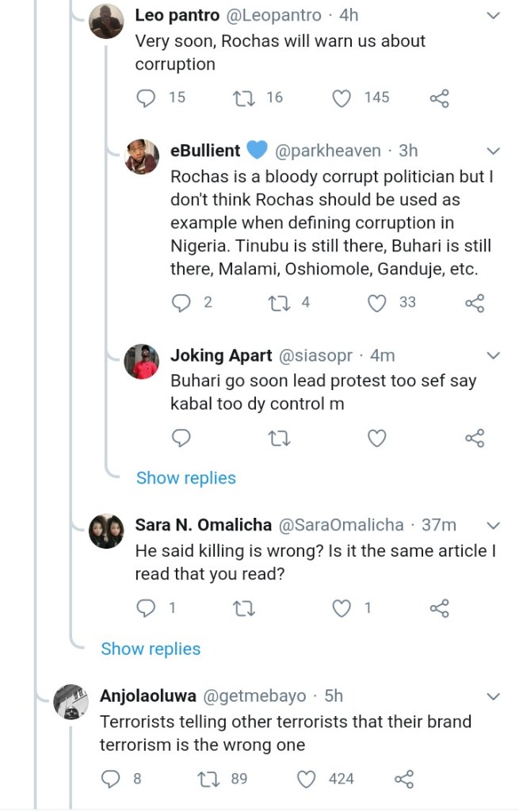Expand options chevron on eBullient's tweet
This screenshot has width=519, height=812.
[x=493, y=151]
